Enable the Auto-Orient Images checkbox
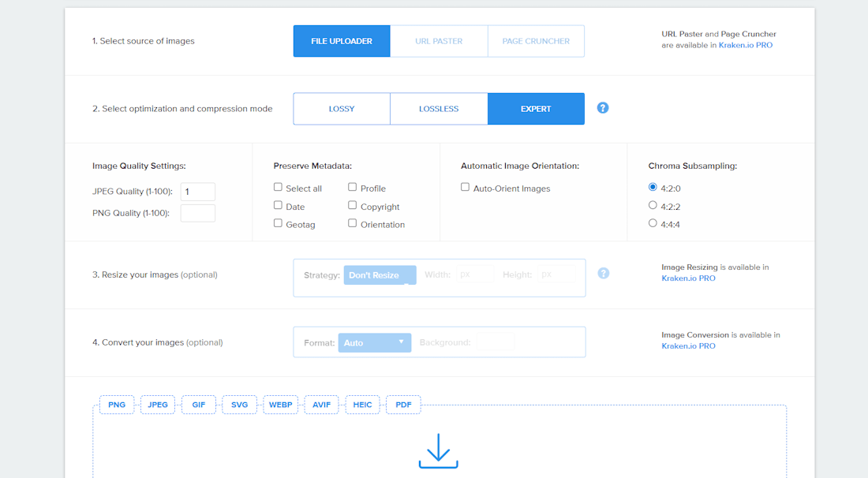Screen dimensions: 868x478 pos(465,188)
